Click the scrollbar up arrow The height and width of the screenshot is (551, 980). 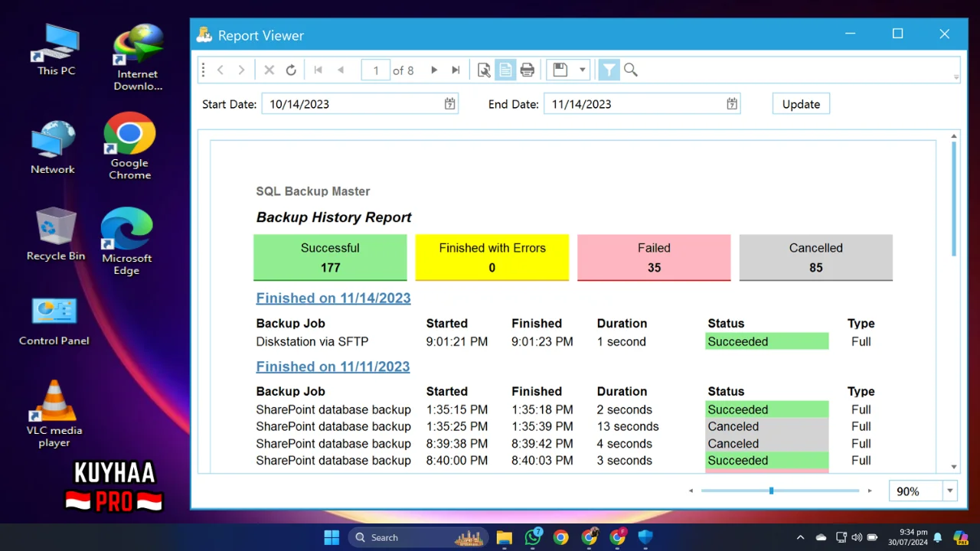954,136
